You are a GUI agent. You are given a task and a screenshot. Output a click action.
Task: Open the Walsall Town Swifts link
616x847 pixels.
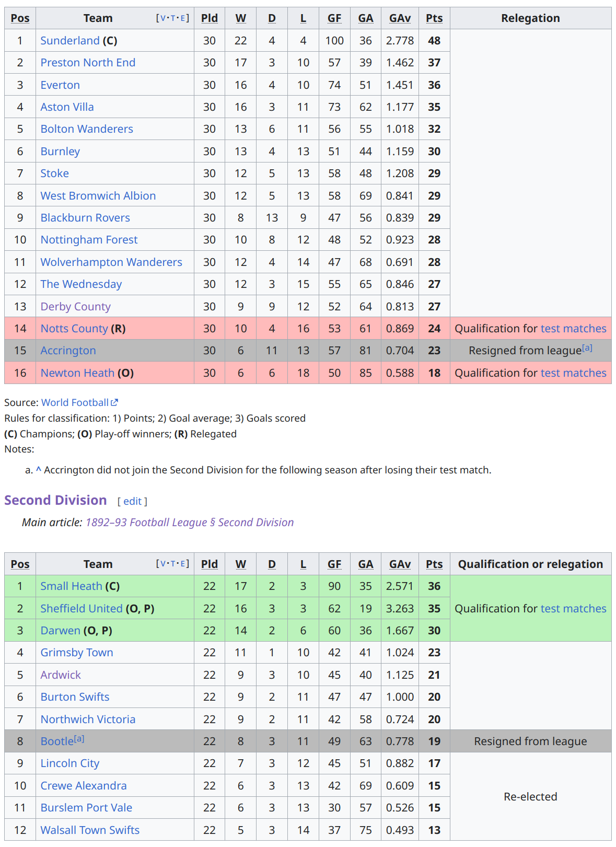pos(90,830)
